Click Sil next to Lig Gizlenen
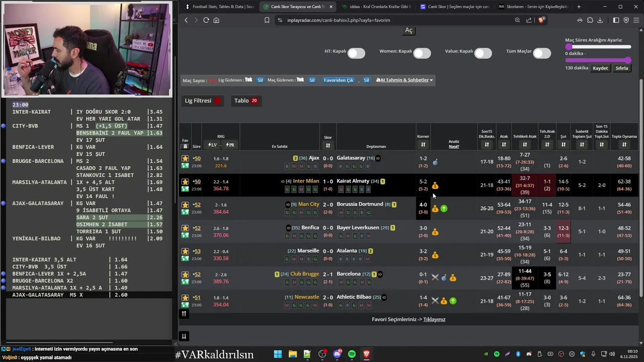 260,80
